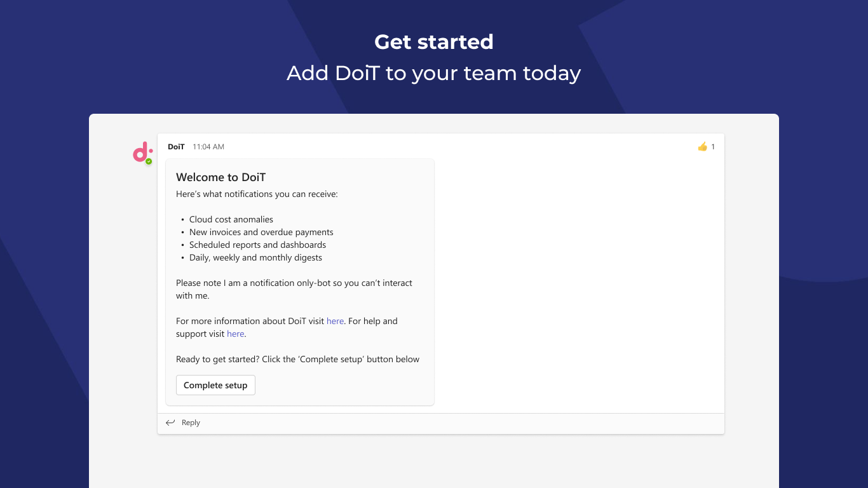Screen dimensions: 868x488
Task: Click the green presence badge on avatar
Action: click(149, 161)
